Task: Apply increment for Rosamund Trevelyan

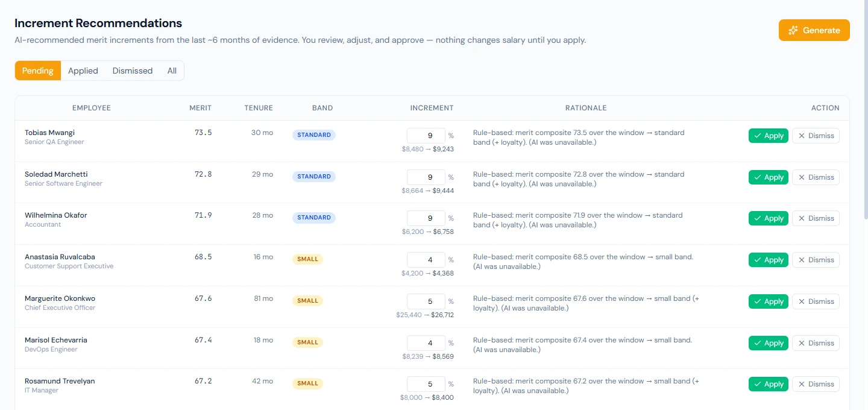Action: click(769, 384)
